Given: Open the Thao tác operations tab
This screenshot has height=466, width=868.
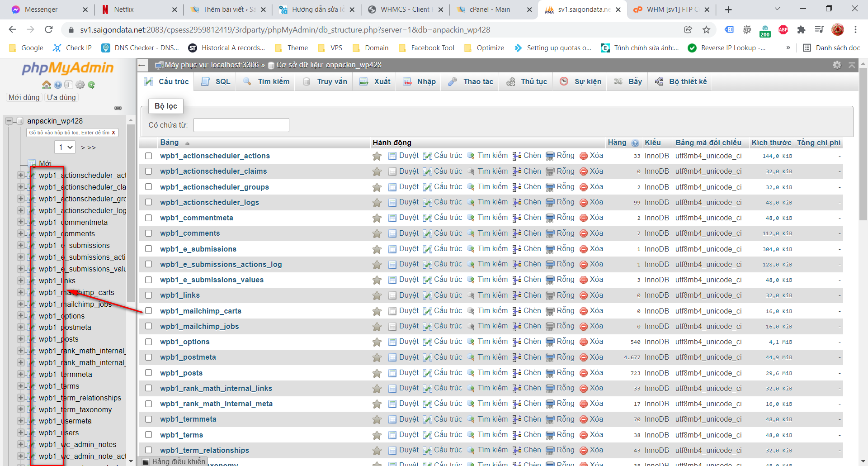Looking at the screenshot, I should pyautogui.click(x=470, y=82).
